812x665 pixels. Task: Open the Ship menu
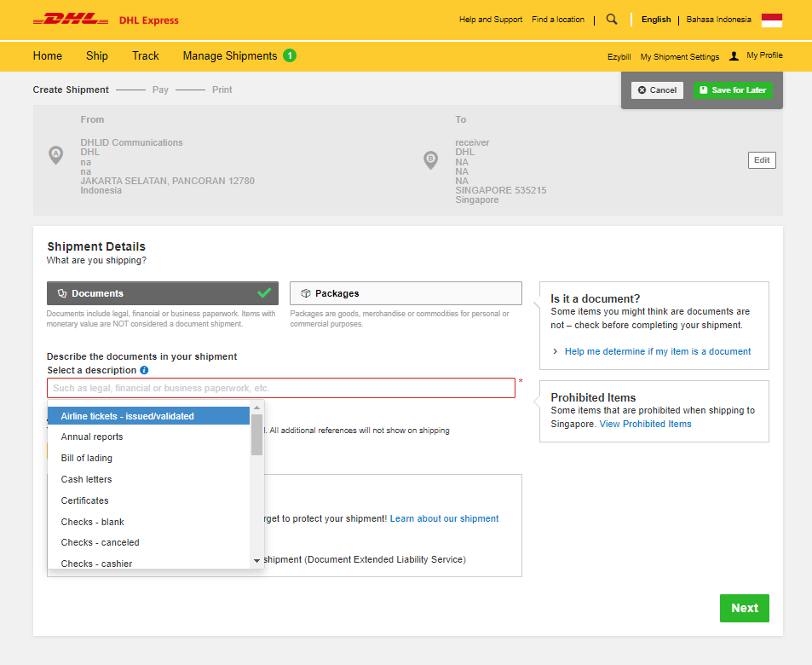point(97,56)
